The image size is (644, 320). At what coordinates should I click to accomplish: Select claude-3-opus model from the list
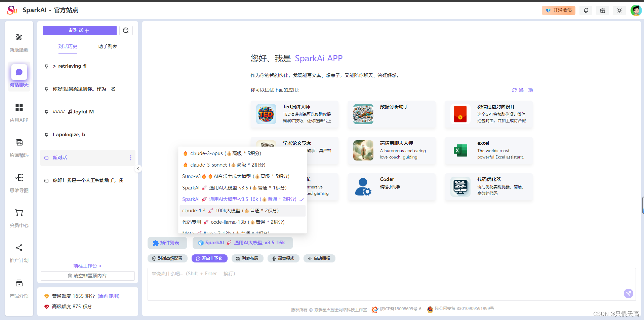[x=242, y=153]
